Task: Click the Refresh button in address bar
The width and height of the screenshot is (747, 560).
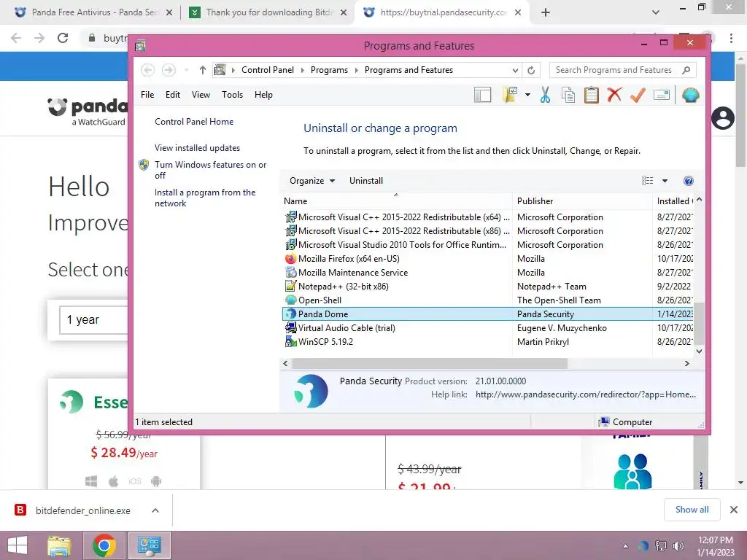Action: 531,70
